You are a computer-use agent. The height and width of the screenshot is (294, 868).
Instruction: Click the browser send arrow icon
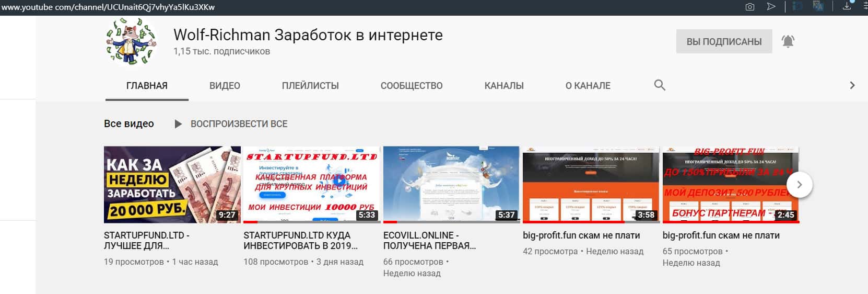(x=771, y=7)
